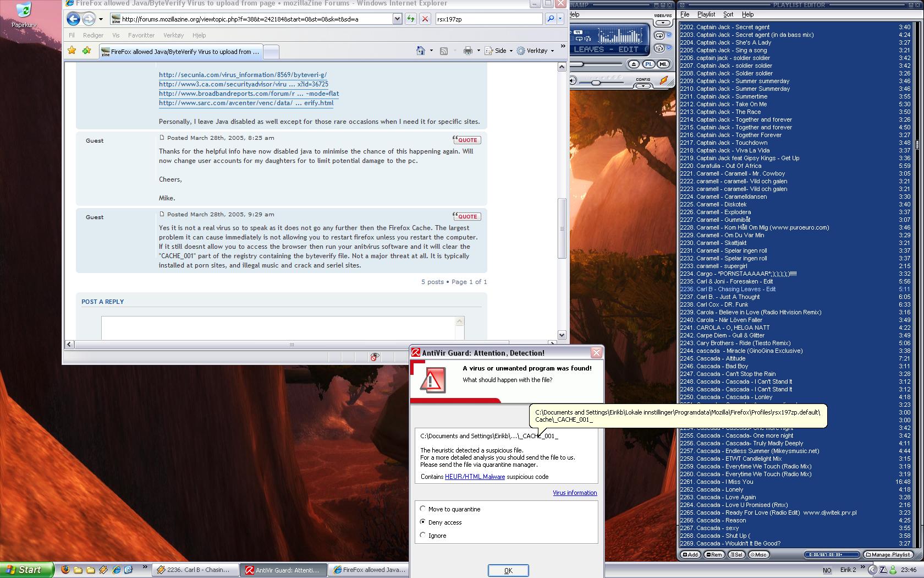Image resolution: width=924 pixels, height=578 pixels.
Task: Open the Virus information link
Action: (575, 493)
